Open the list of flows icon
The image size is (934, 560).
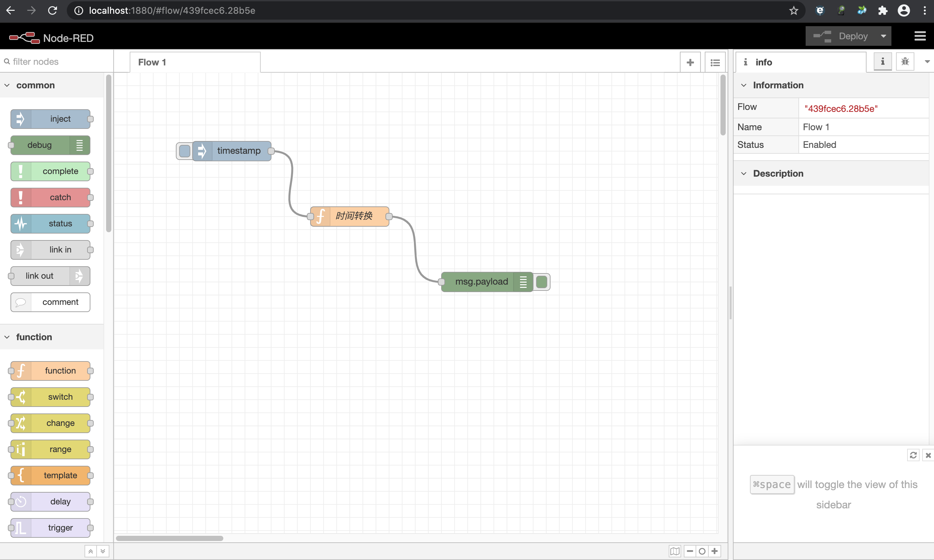coord(715,62)
